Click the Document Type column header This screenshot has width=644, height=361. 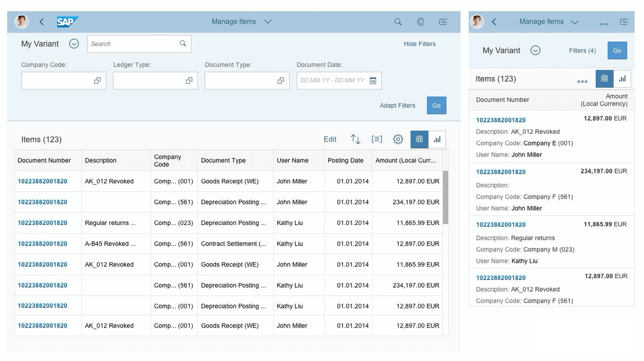pos(235,161)
